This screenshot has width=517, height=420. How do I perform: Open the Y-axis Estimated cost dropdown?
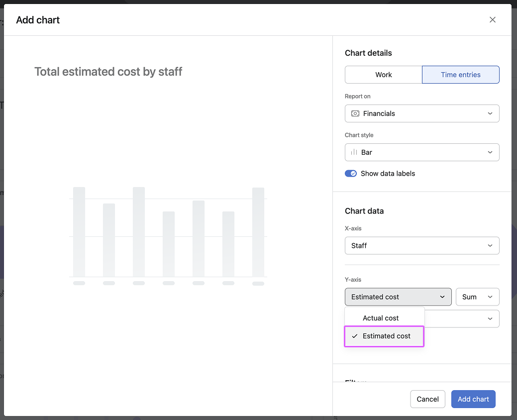point(398,297)
